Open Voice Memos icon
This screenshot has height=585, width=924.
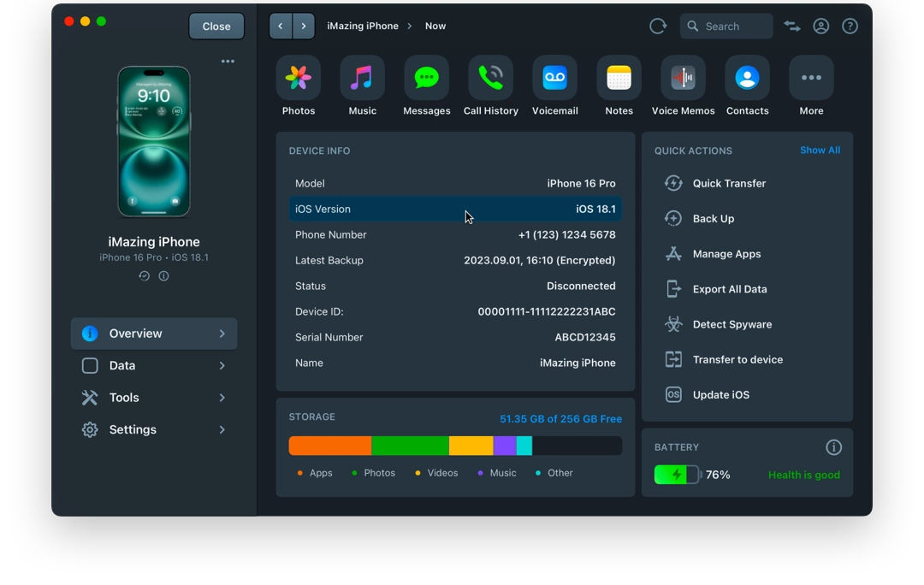(683, 78)
